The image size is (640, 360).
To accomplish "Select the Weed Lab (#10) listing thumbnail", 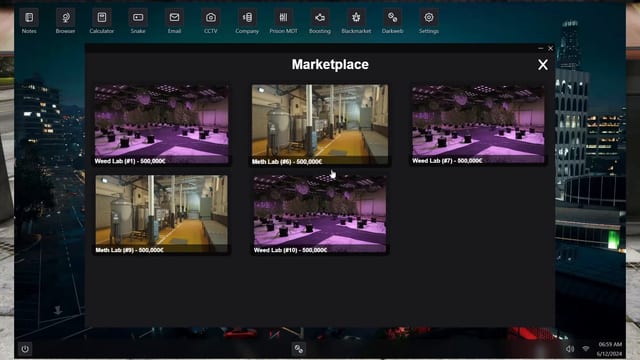I will 320,215.
